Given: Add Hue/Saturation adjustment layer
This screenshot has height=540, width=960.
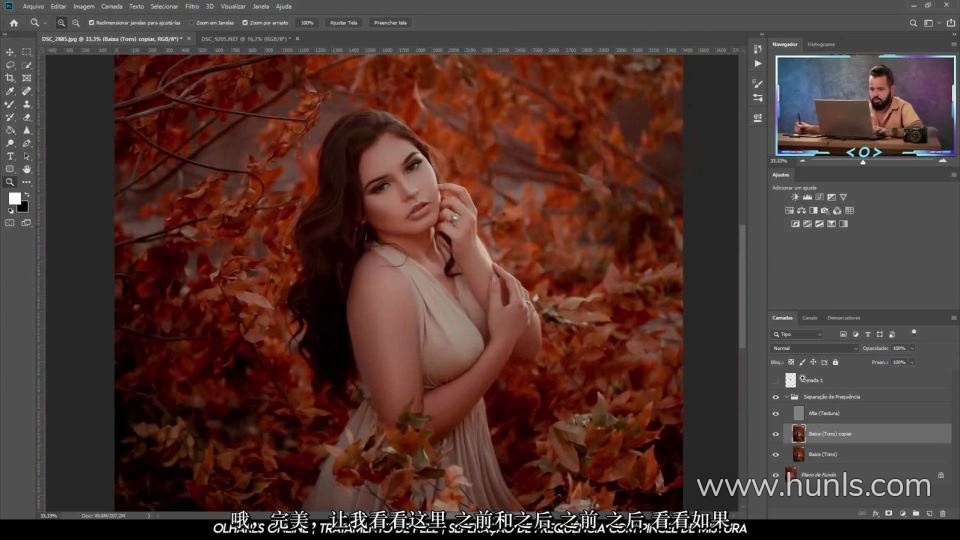Looking at the screenshot, I should click(x=789, y=211).
